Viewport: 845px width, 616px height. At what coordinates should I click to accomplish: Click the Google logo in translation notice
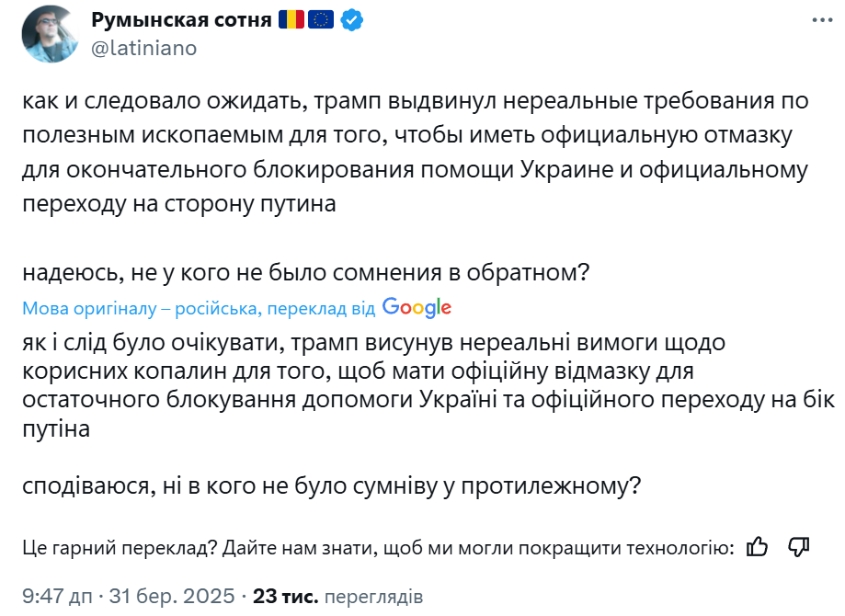[x=417, y=308]
